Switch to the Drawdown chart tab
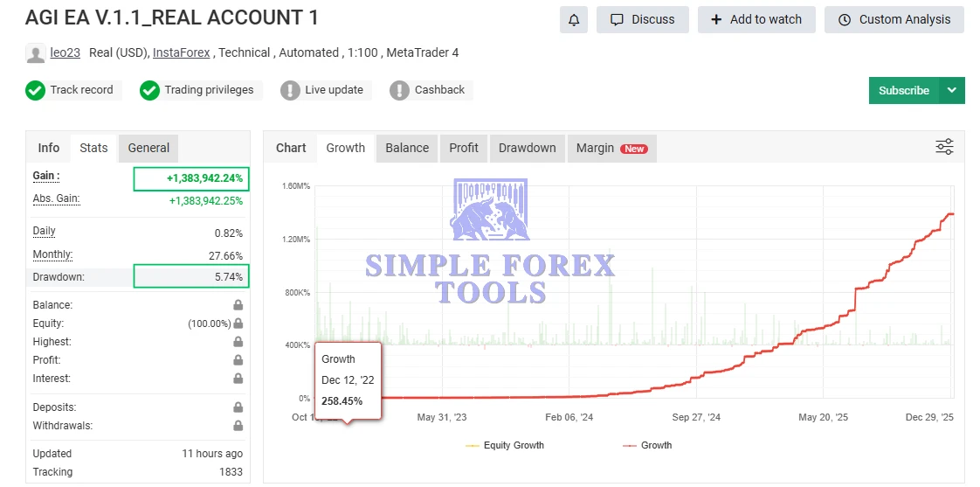This screenshot has height=487, width=980. pos(527,148)
